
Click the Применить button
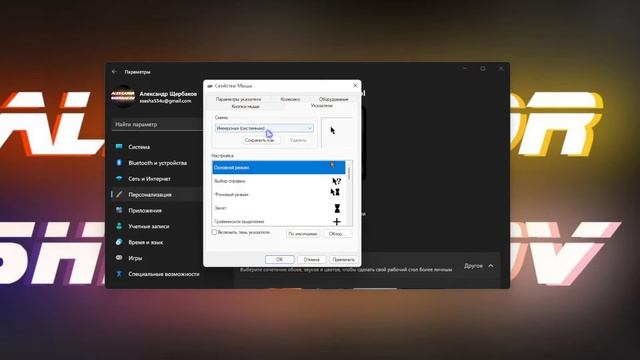point(344,259)
